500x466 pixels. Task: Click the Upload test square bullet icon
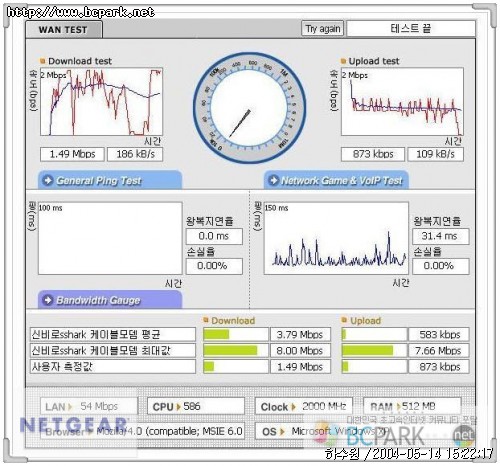pyautogui.click(x=343, y=61)
